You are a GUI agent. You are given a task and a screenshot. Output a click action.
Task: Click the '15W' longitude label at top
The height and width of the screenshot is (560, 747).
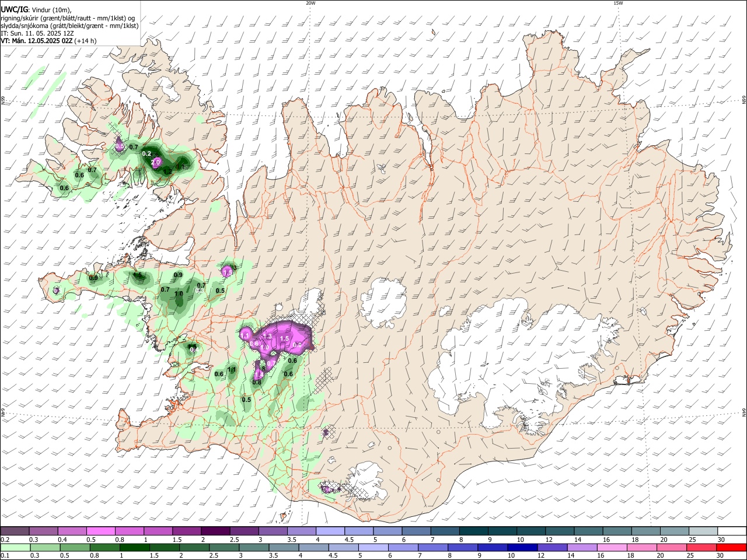coord(618,3)
